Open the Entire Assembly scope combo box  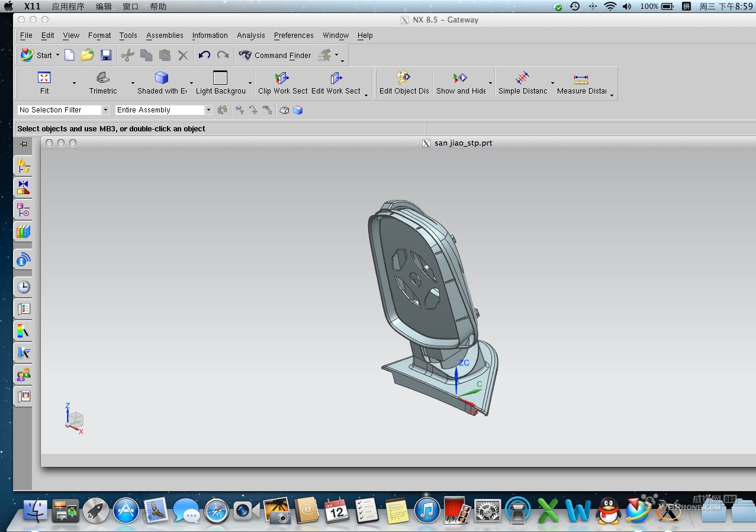163,110
